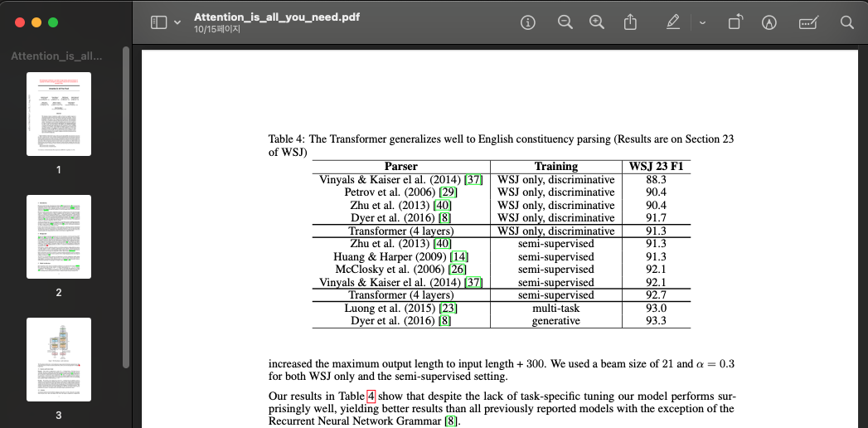This screenshot has height=428, width=868.
Task: Show the PDF inspector info
Action: [x=528, y=22]
